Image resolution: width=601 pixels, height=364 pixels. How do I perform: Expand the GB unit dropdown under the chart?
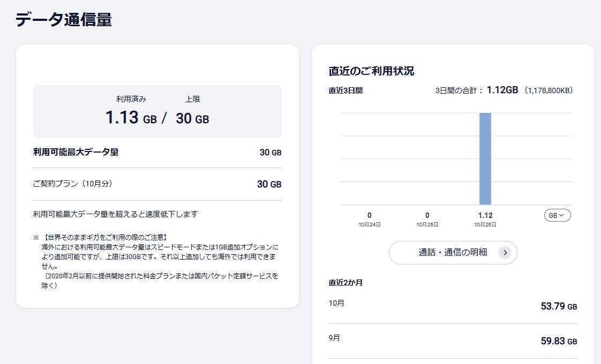pyautogui.click(x=557, y=215)
